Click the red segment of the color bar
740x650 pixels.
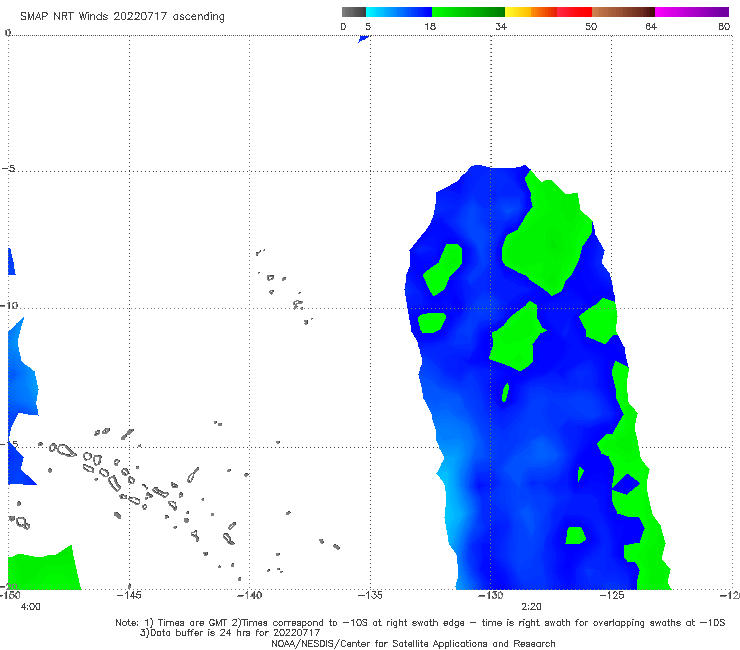(574, 12)
